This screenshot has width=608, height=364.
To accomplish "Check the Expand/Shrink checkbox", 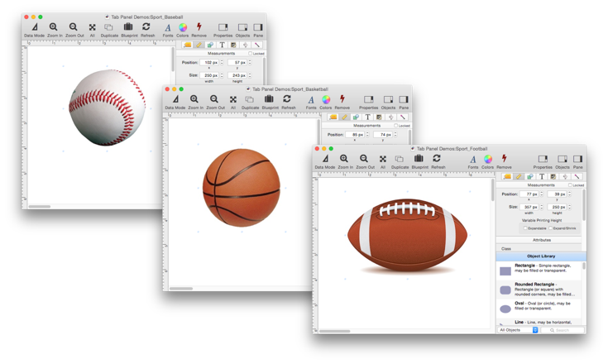I will (551, 228).
